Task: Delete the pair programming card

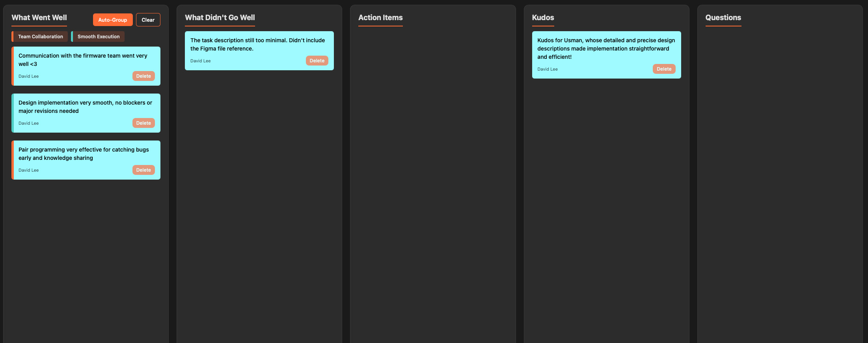Action: click(143, 170)
